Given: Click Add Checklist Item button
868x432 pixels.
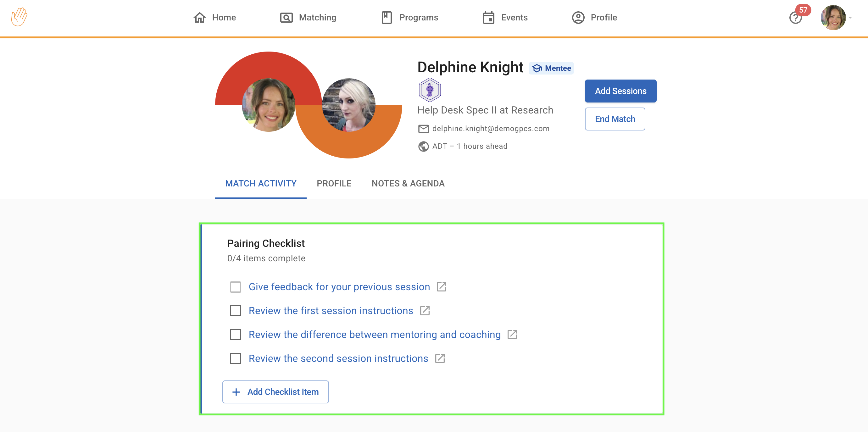Looking at the screenshot, I should point(275,392).
